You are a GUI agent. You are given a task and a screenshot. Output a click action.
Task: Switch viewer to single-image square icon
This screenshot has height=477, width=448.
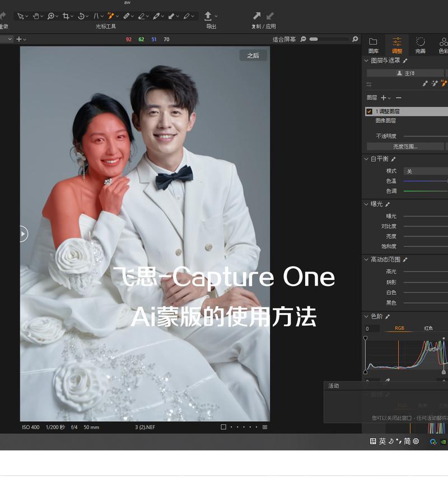click(223, 427)
